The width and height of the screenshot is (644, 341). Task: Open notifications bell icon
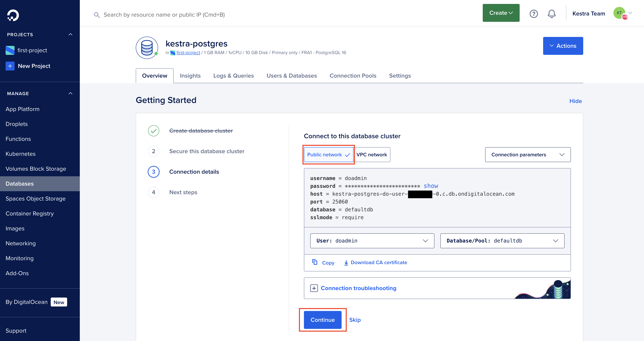coord(552,14)
